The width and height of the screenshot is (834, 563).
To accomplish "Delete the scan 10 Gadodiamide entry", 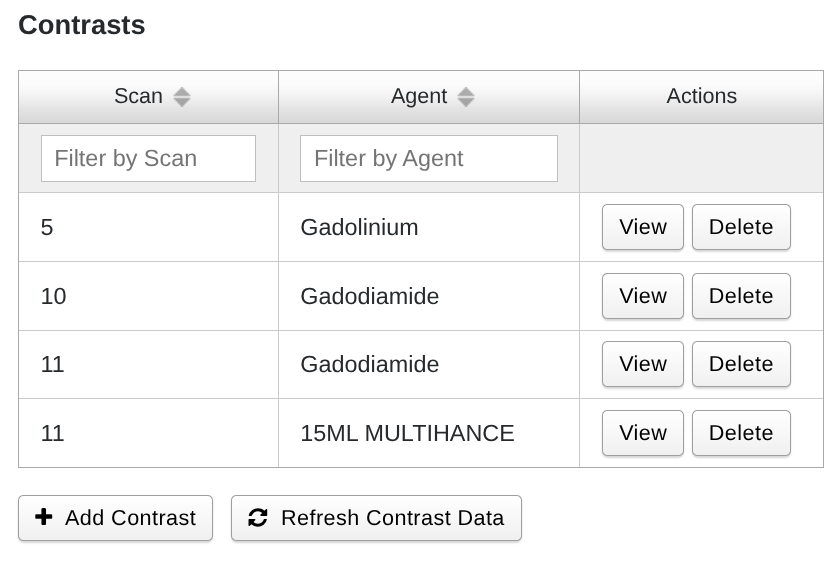I will pos(740,296).
